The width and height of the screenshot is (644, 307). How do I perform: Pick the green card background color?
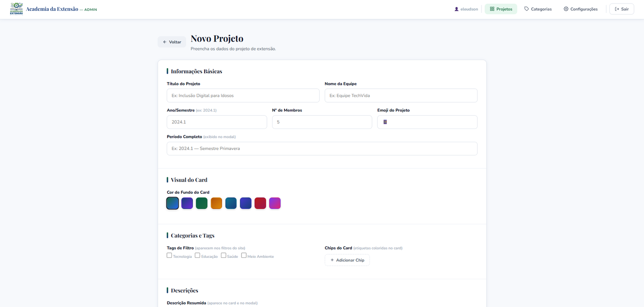(202, 203)
